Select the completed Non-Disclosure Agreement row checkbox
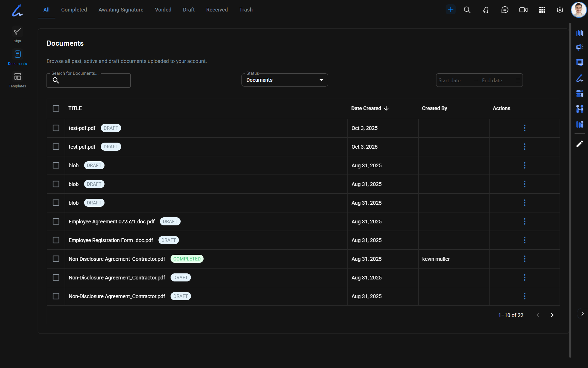 56,259
